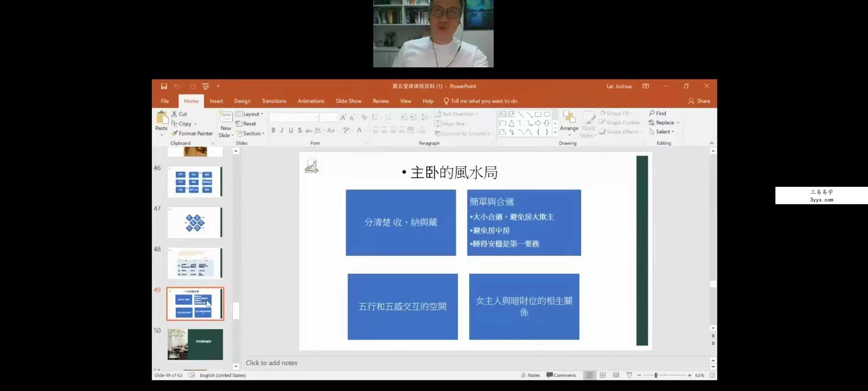Click the Redo icon in title bar

coord(192,86)
